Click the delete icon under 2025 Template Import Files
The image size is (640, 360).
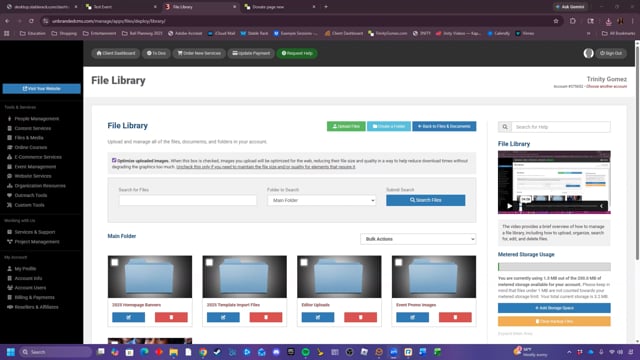pos(266,317)
